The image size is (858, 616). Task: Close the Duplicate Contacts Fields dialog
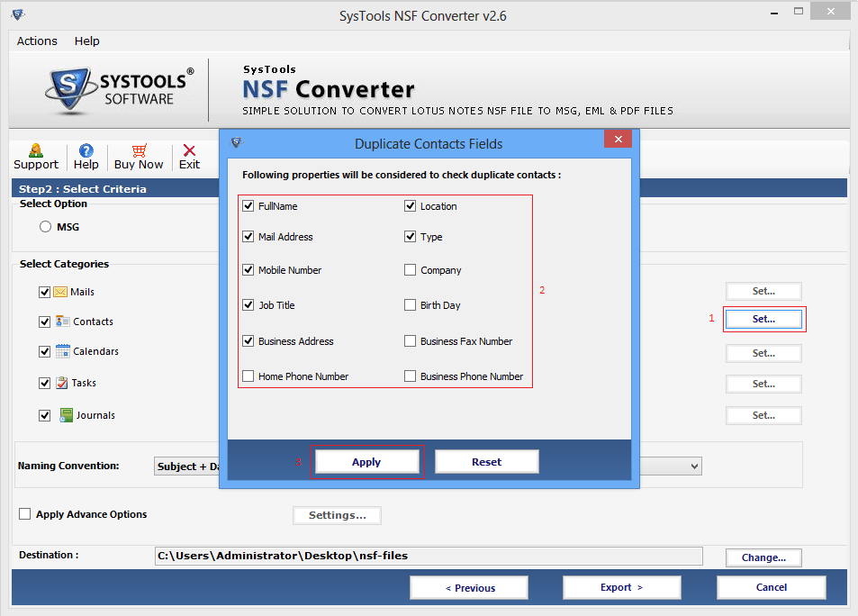coord(618,139)
